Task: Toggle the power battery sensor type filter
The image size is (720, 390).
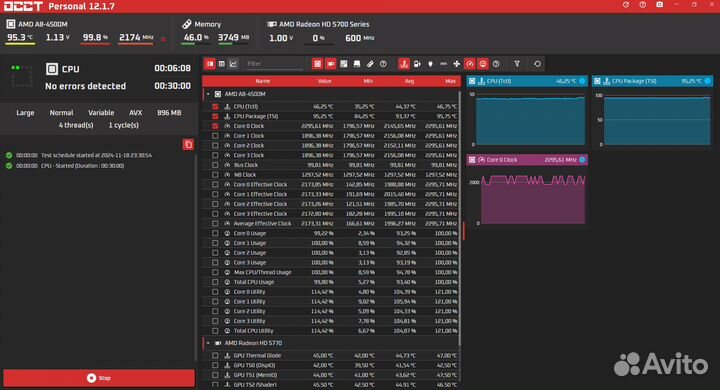Action: click(x=417, y=64)
